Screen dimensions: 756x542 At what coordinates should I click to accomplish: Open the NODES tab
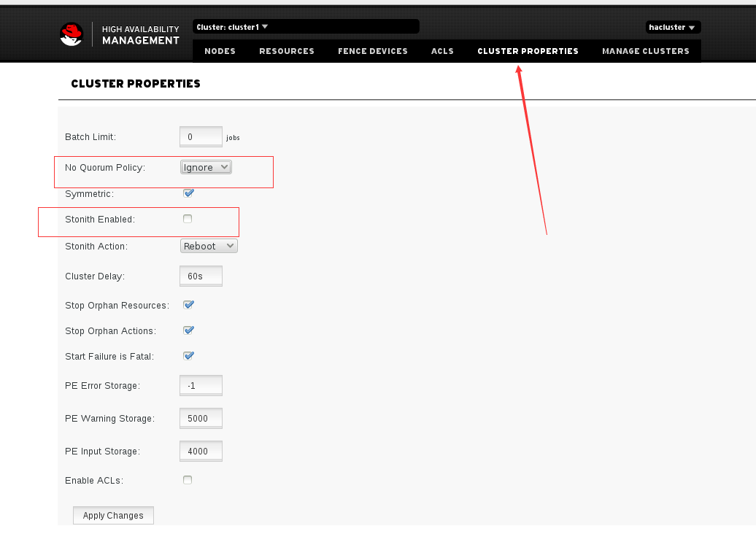[220, 51]
